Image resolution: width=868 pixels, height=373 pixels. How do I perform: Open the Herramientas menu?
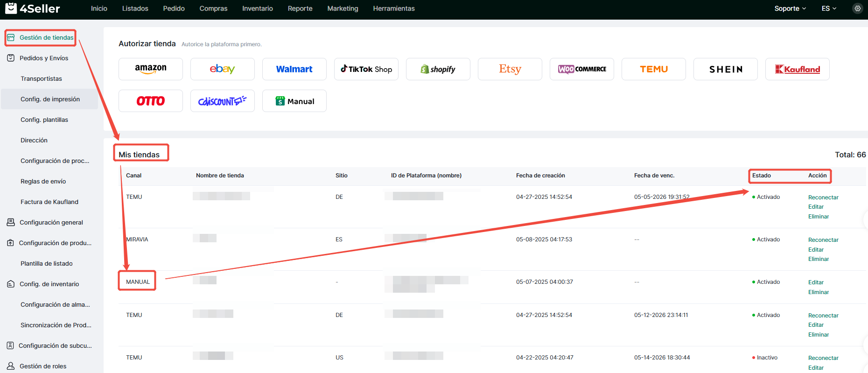394,8
